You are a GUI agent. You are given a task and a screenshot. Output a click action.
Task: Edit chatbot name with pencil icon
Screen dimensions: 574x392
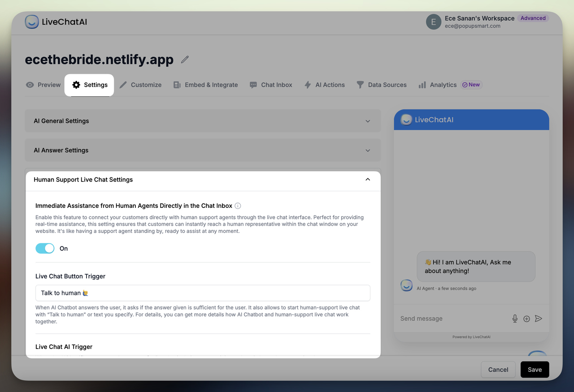(x=185, y=60)
